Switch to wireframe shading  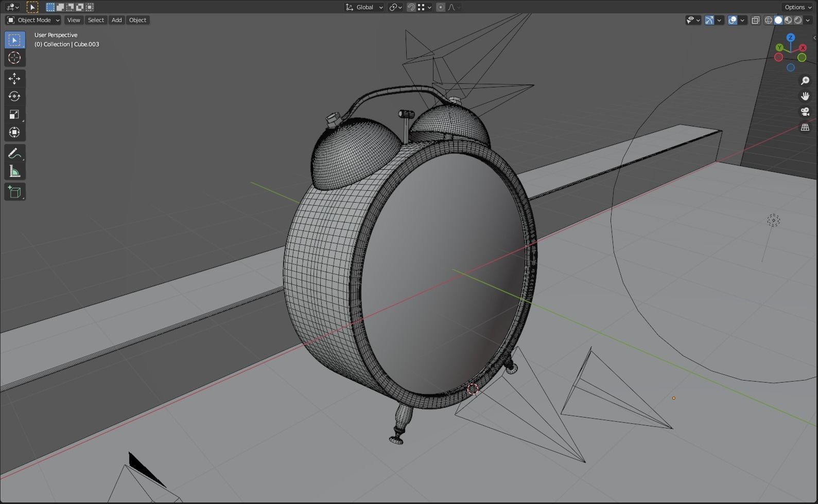pos(769,20)
